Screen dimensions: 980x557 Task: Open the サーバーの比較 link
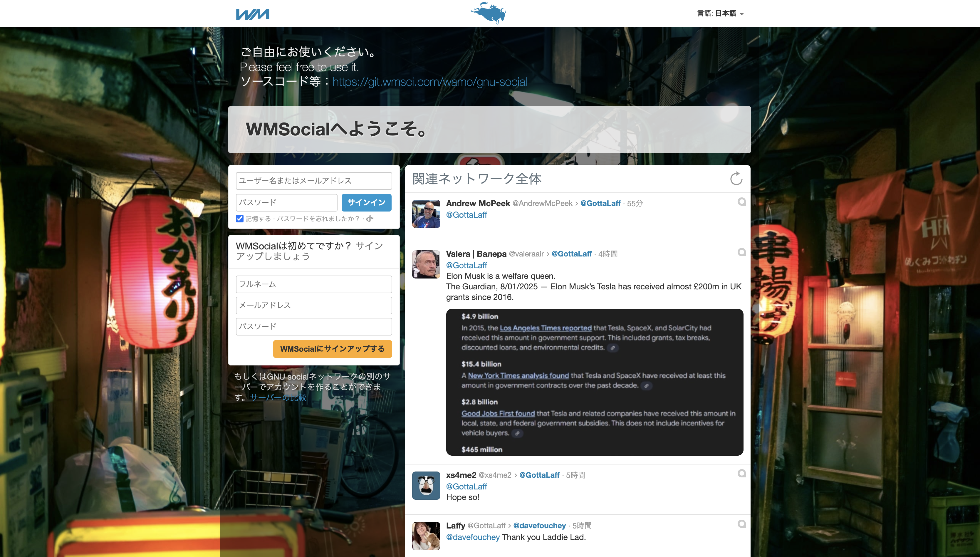[x=278, y=397]
